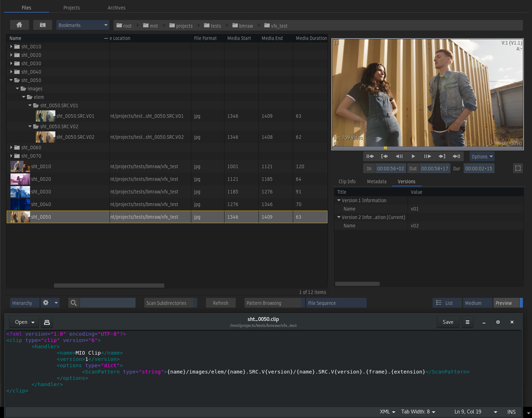This screenshot has width=532, height=418.
Task: Expand the sht_0060 folder
Action: pos(11,148)
